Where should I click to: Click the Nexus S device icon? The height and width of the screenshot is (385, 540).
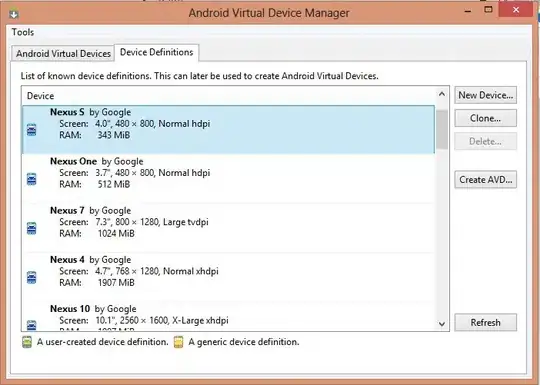click(x=31, y=130)
